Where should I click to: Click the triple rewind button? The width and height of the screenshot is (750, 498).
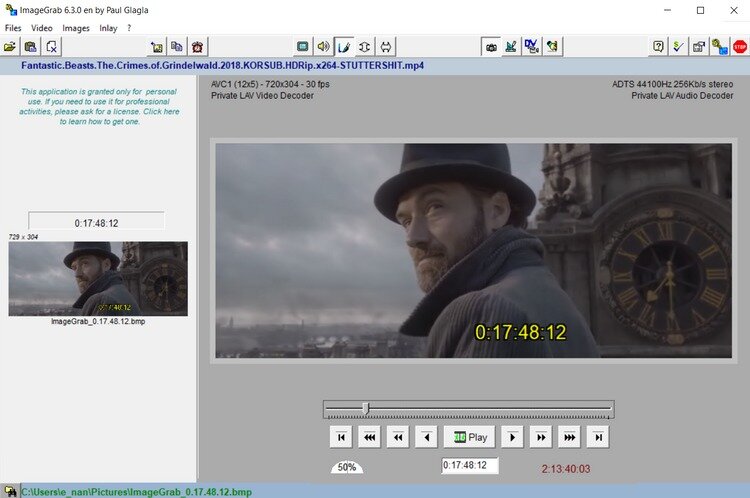pyautogui.click(x=369, y=437)
